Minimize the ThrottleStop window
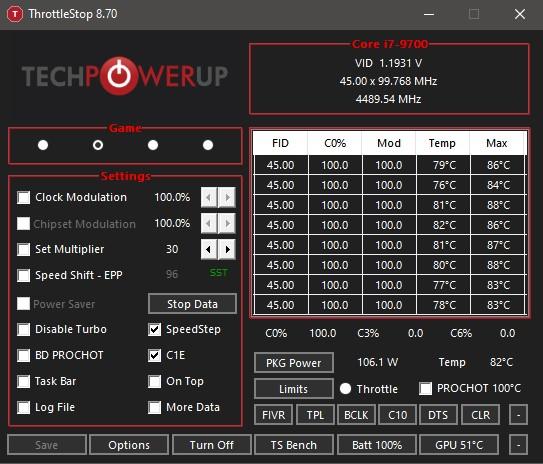The width and height of the screenshot is (543, 464). (x=429, y=15)
